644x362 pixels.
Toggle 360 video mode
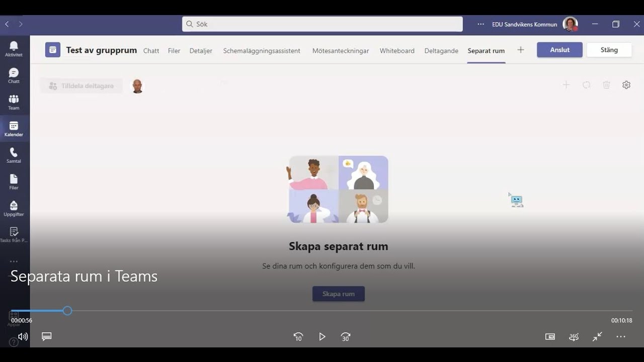point(574,337)
